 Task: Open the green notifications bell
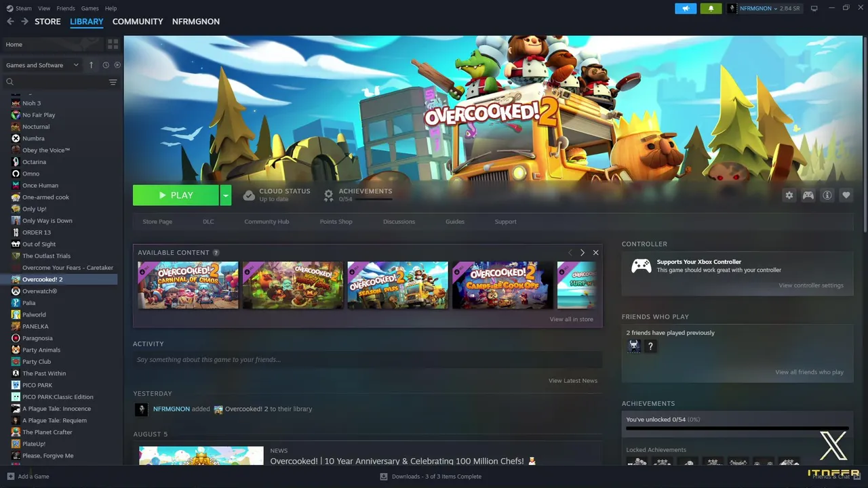(x=711, y=8)
